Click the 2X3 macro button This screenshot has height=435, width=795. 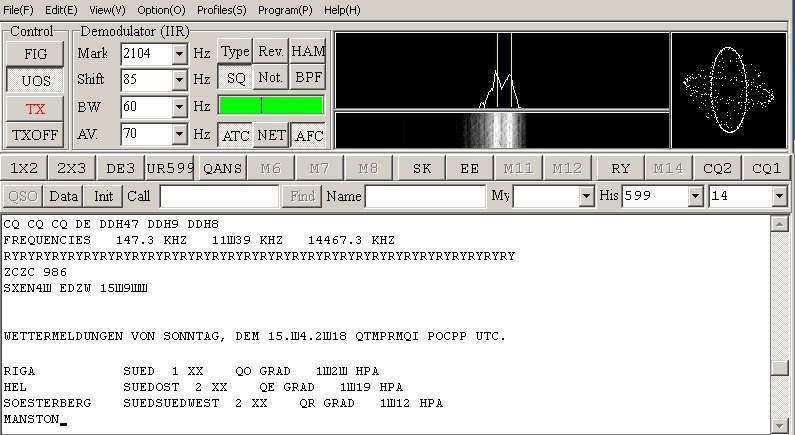click(71, 168)
